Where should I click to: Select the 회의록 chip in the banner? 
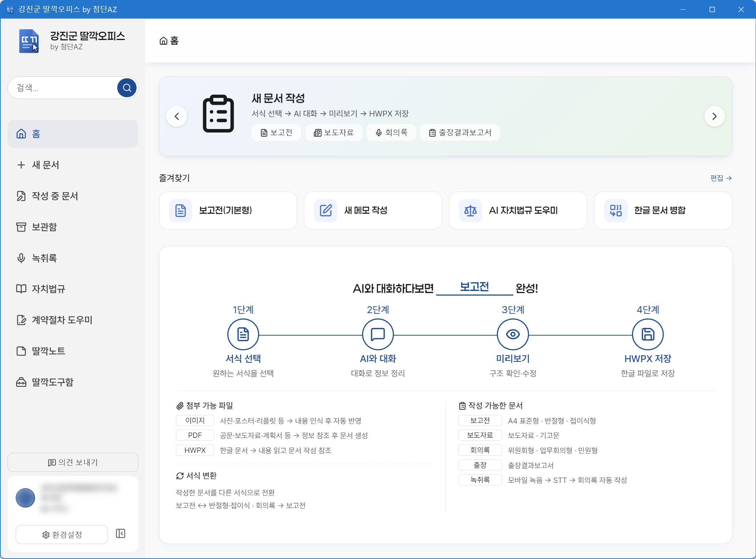point(391,133)
